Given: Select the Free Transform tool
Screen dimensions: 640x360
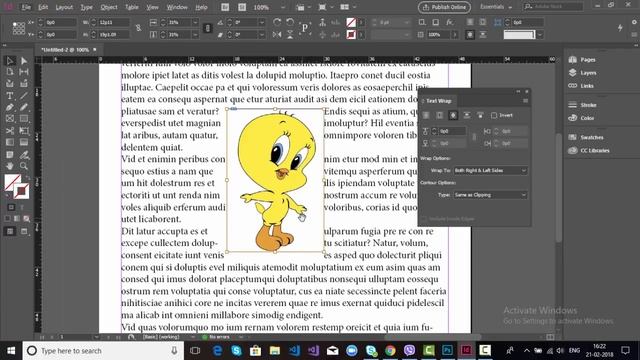Looking at the screenshot, I should click(24, 131).
